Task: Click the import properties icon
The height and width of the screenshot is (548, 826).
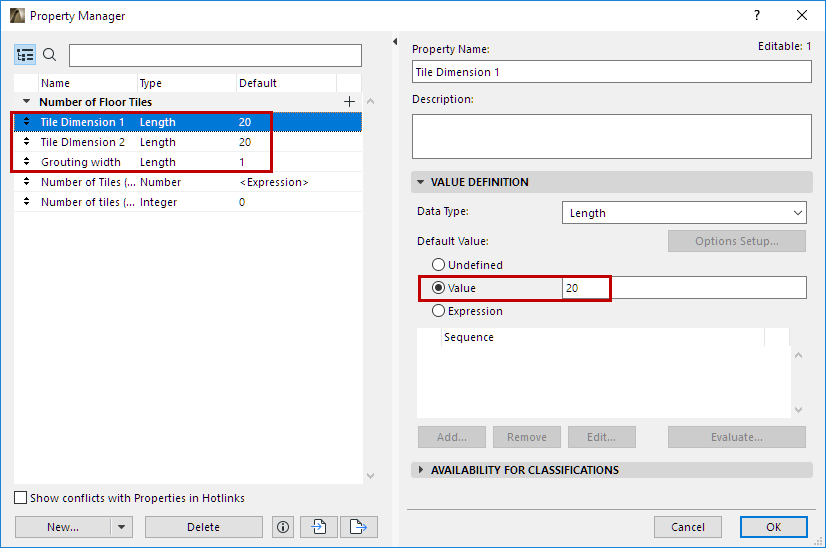Action: coord(319,527)
